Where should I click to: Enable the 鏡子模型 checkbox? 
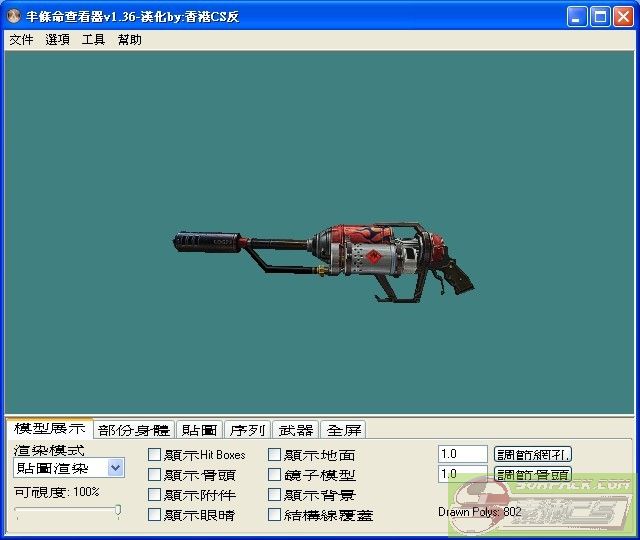point(275,475)
